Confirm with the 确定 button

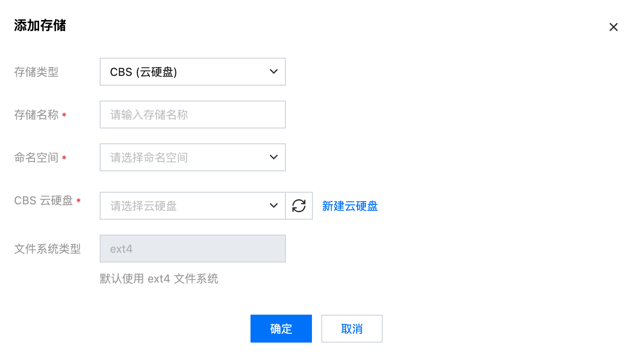[281, 329]
